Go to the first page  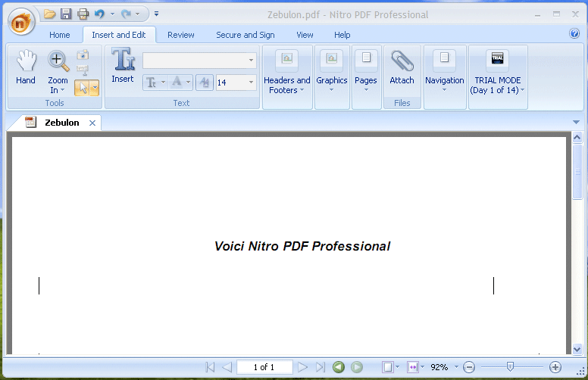pos(210,367)
